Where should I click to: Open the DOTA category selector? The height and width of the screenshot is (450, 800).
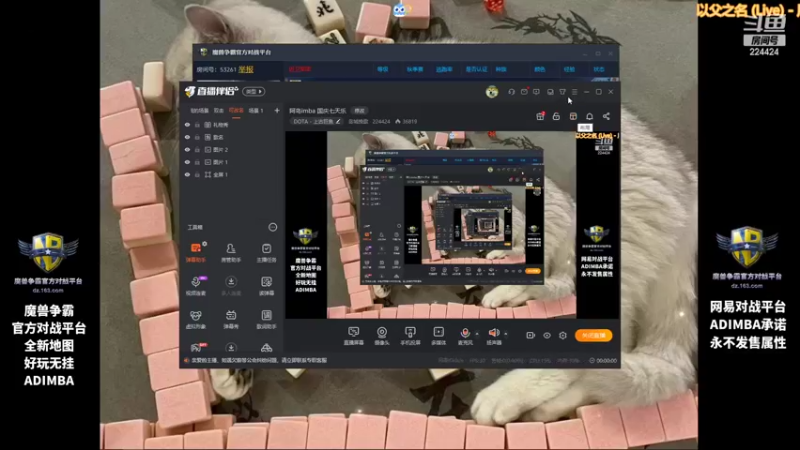tap(317, 121)
